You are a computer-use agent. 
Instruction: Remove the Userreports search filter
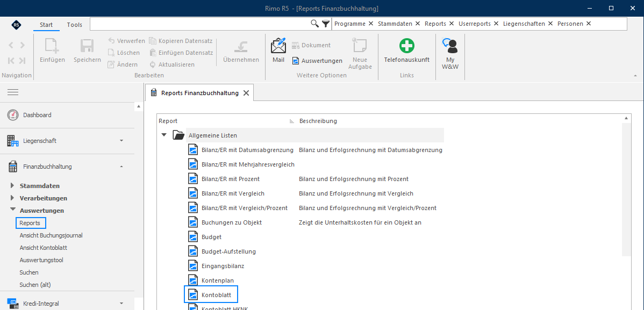496,24
